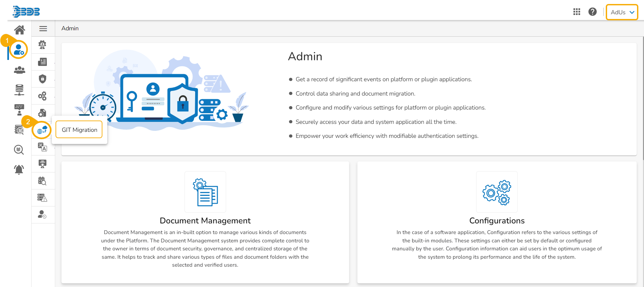
Task: Open the document with gear icon in admin menu
Action: coord(42,113)
